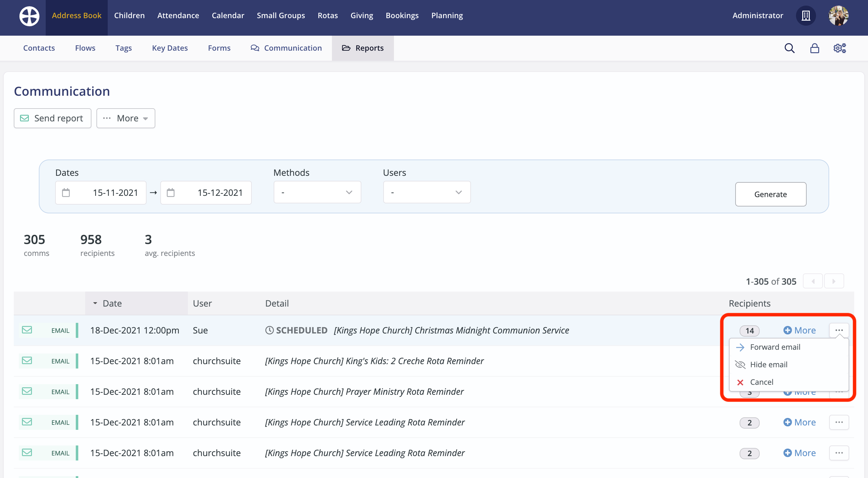Click the next page pagination arrow
The width and height of the screenshot is (868, 478).
tap(834, 281)
